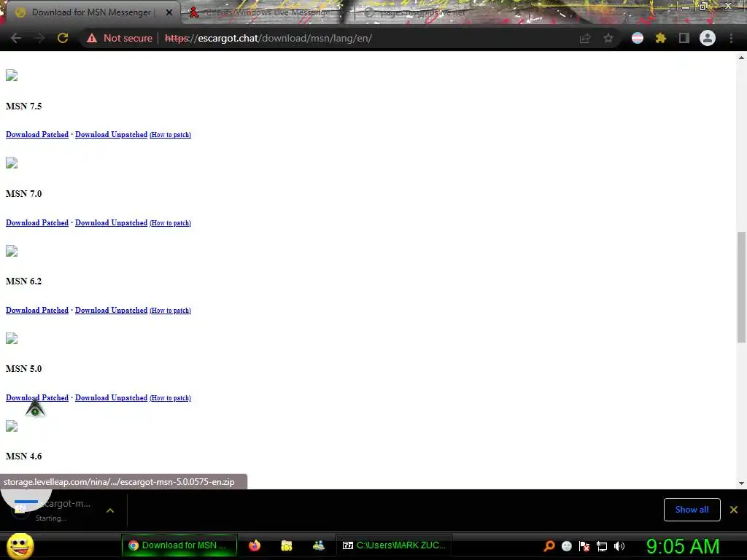Open Chrome three-dot menu

[731, 38]
